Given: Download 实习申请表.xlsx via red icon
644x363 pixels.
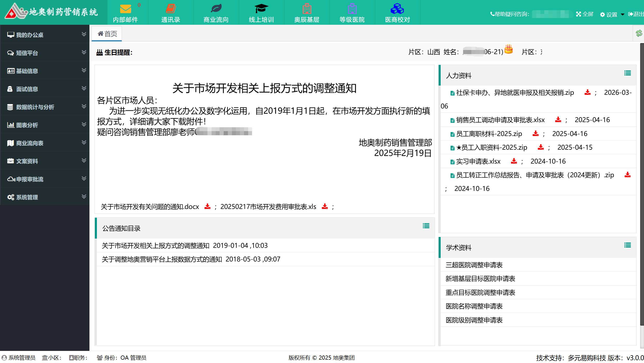Looking at the screenshot, I should (514, 161).
